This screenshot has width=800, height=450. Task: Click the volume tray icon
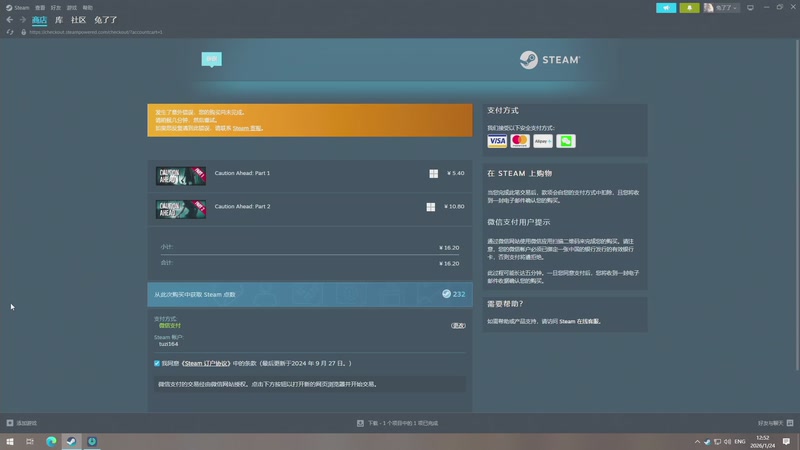[x=728, y=442]
